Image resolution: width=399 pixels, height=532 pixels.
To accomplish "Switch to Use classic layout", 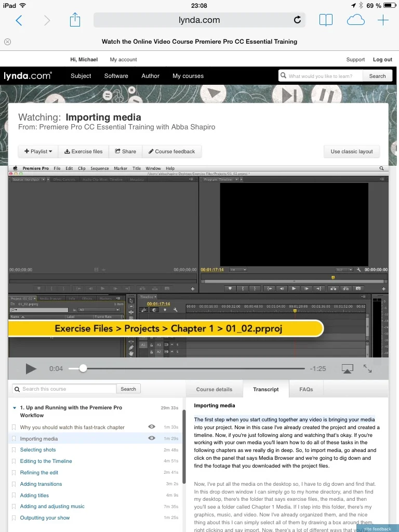I will coord(352,151).
